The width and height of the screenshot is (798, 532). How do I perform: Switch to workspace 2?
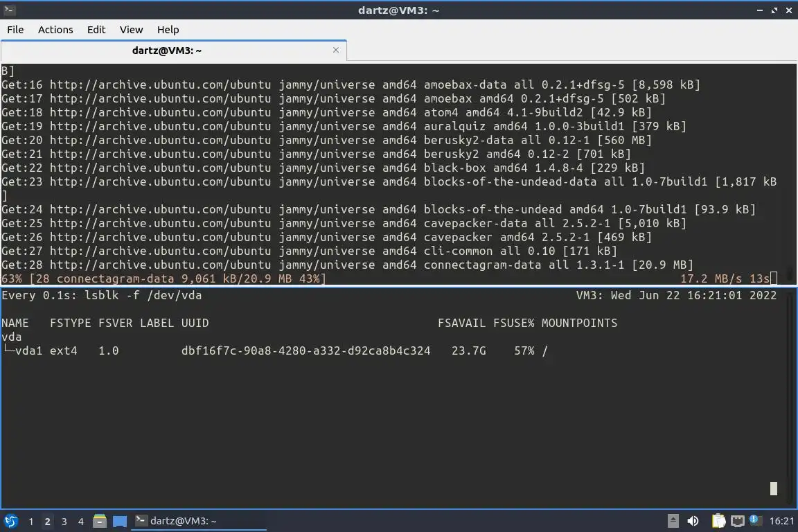coord(47,522)
